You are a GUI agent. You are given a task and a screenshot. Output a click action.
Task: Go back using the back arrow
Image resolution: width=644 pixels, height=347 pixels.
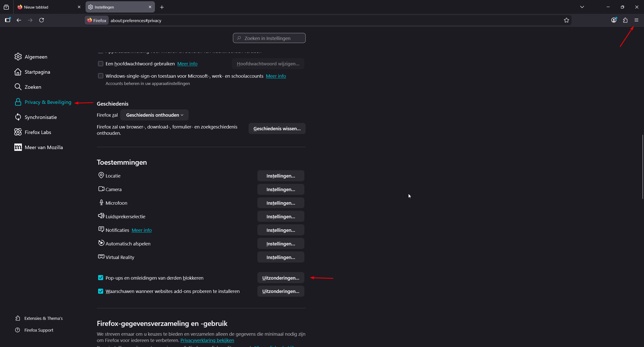click(x=19, y=20)
